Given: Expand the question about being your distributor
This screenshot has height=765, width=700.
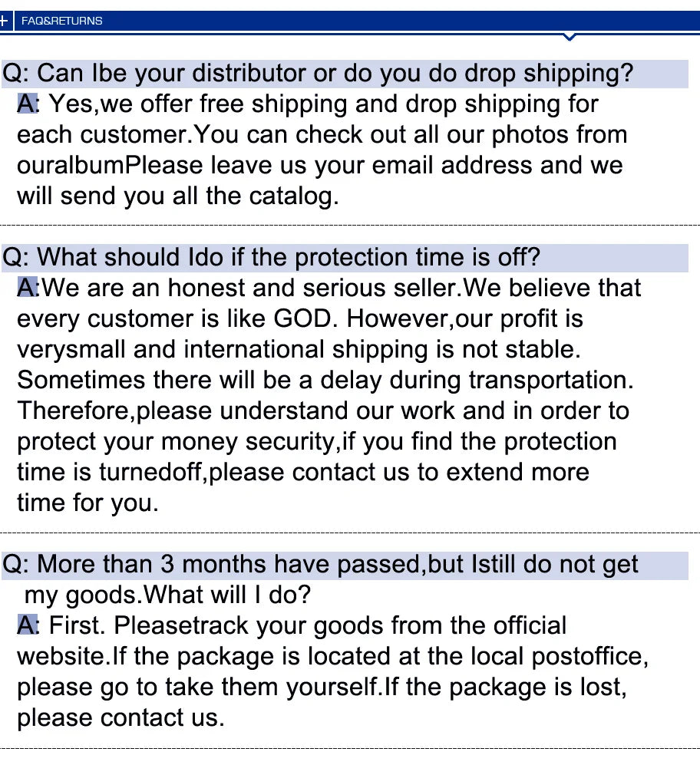Looking at the screenshot, I should (x=319, y=74).
